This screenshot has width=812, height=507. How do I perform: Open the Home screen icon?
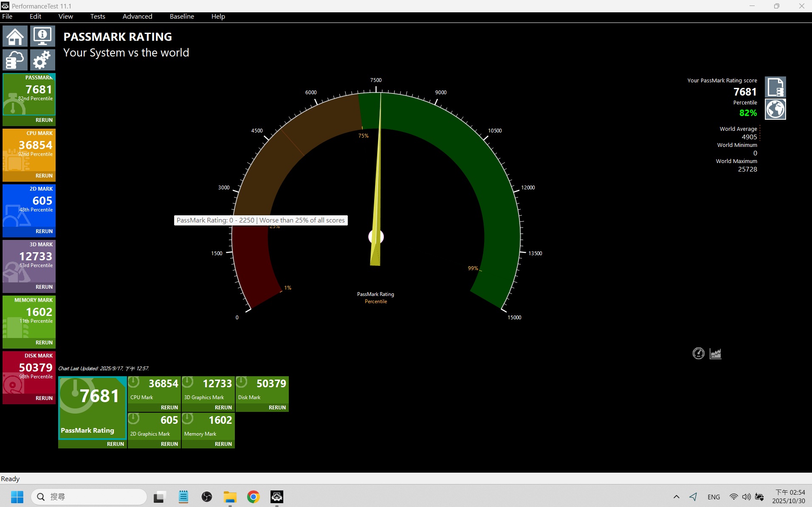click(15, 36)
